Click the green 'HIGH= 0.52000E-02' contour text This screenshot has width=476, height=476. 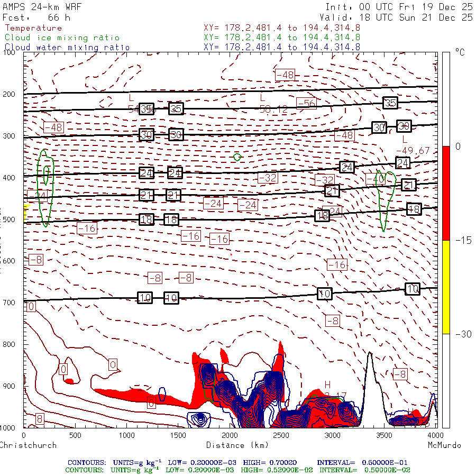click(x=277, y=470)
